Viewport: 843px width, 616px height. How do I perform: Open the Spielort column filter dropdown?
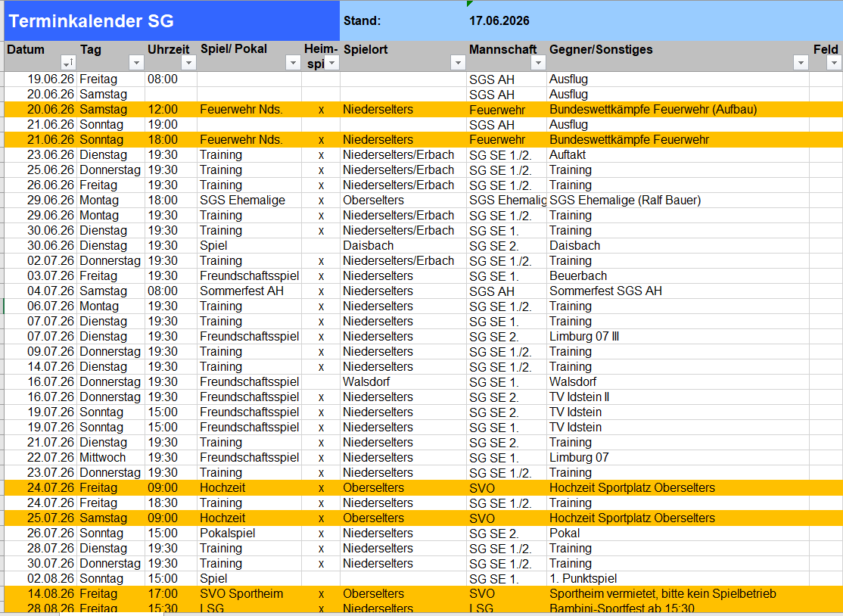click(x=458, y=63)
